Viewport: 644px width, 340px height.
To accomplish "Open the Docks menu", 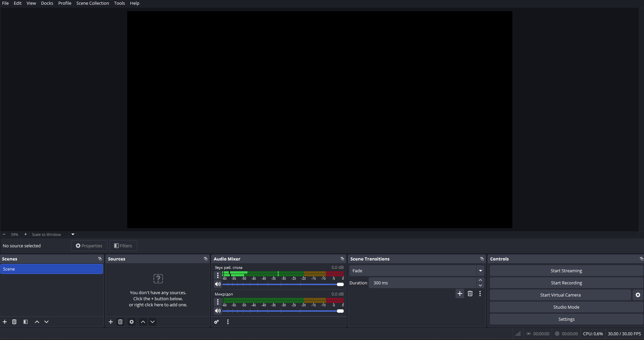I will pyautogui.click(x=47, y=3).
